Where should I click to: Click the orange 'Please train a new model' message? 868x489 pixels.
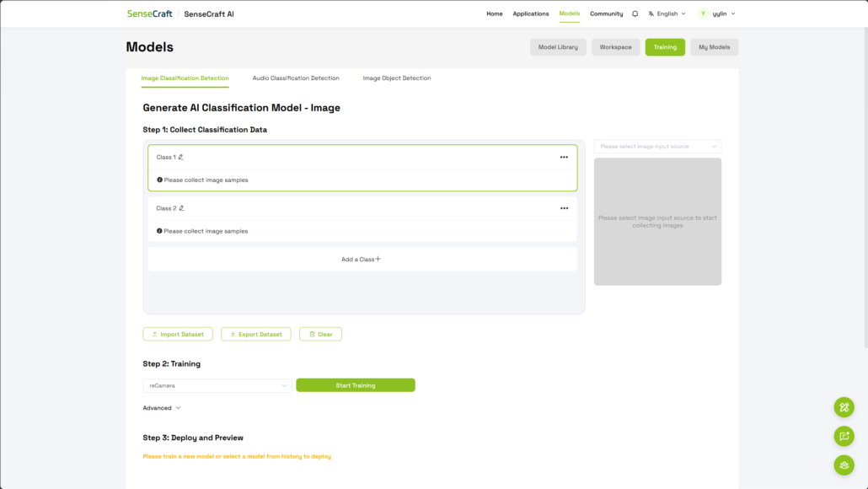(x=237, y=456)
